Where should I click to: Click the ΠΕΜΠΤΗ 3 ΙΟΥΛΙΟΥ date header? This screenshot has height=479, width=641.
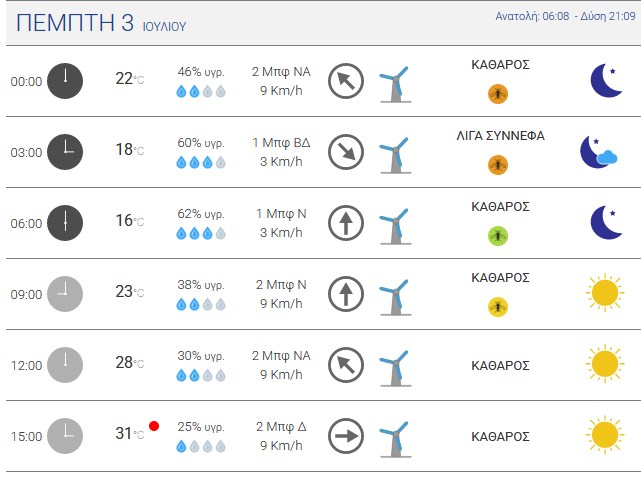[x=101, y=22]
